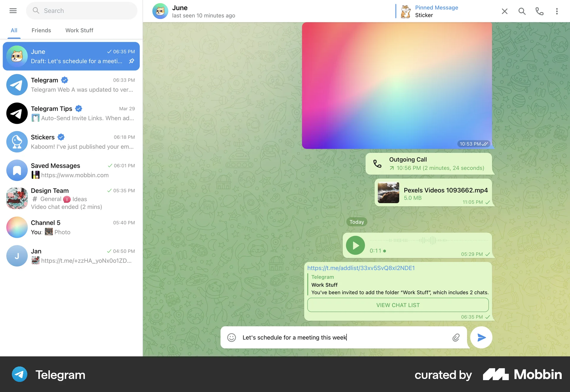Switch to the Work Stuff tab
Screen dimensions: 570x392
tap(79, 30)
